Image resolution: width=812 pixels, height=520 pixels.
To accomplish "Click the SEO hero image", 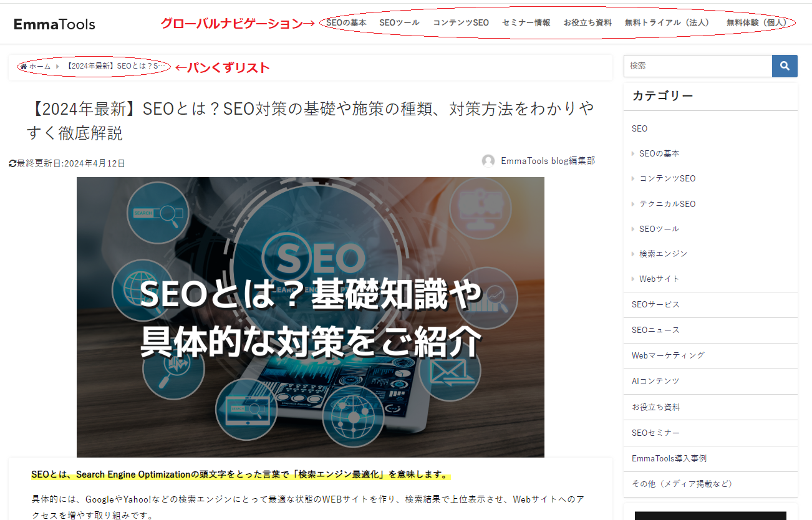I will point(310,317).
